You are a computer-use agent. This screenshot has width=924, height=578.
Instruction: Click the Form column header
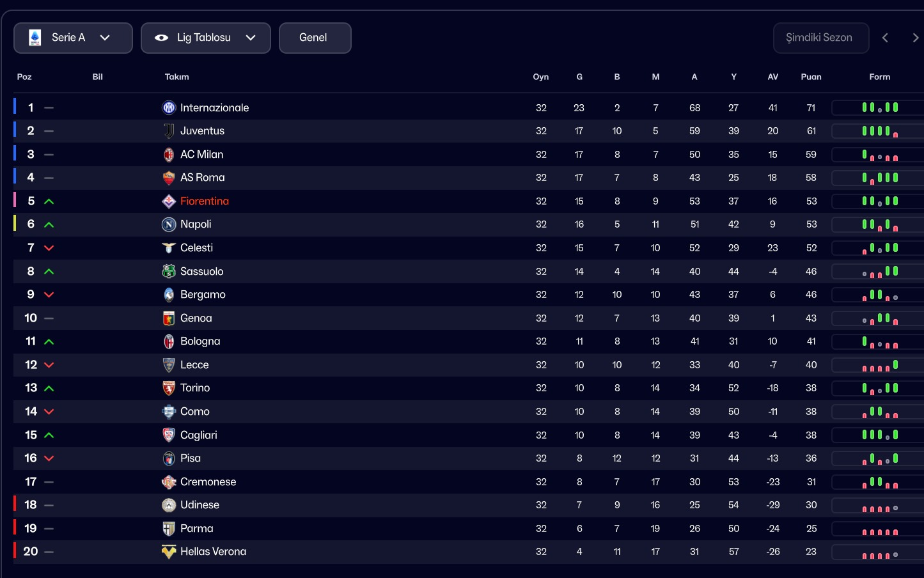pos(880,77)
